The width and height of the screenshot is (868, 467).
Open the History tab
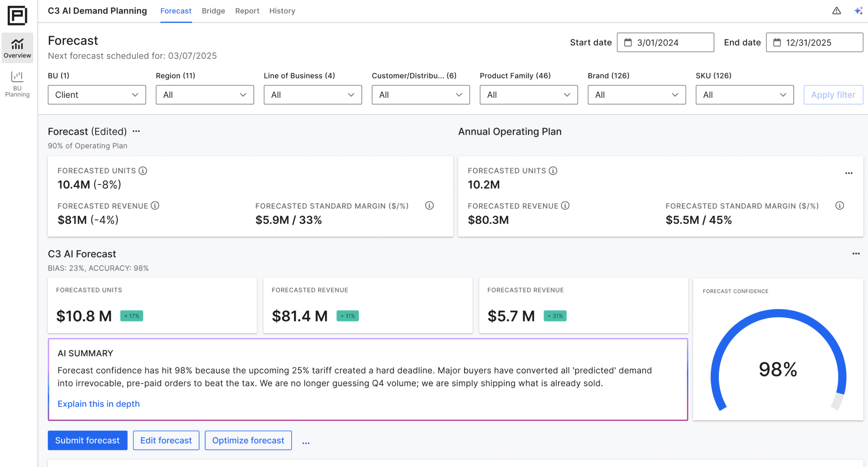pyautogui.click(x=282, y=11)
